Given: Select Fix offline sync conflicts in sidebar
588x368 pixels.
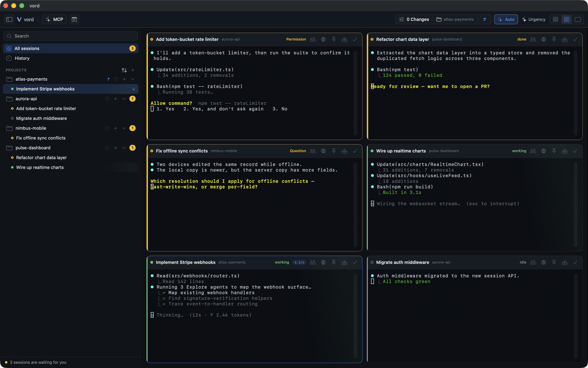Looking at the screenshot, I should click(x=71, y=138).
